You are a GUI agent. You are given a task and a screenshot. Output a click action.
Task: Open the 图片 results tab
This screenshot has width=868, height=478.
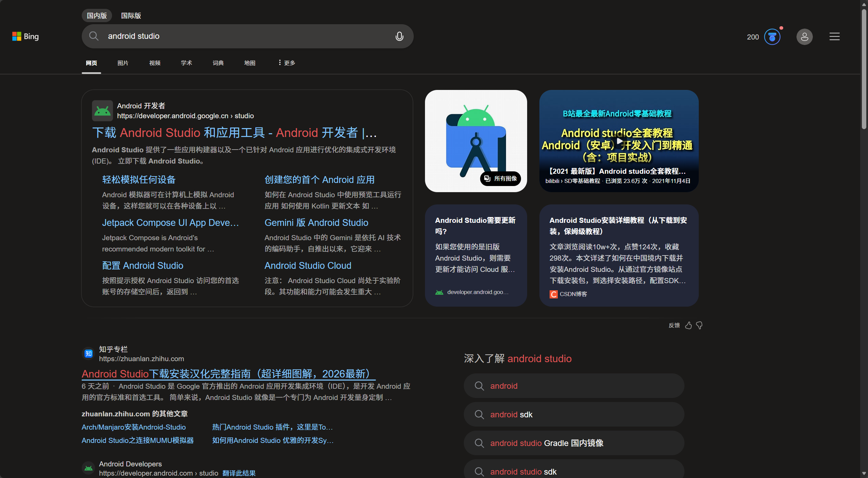pyautogui.click(x=123, y=63)
